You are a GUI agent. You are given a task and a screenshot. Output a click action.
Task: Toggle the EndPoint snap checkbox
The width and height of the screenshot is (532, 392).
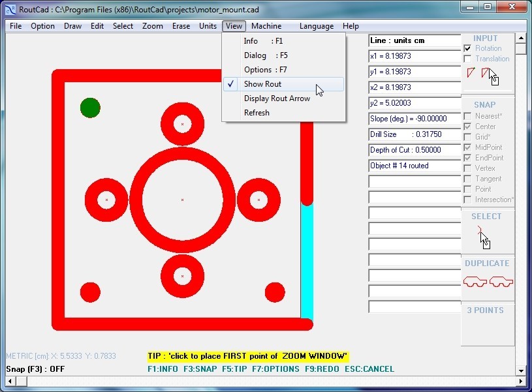coord(467,157)
